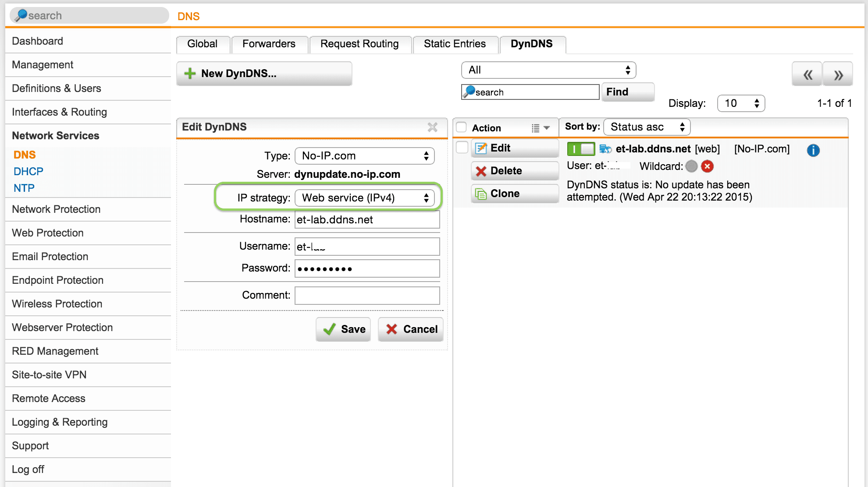Click the Username input field
Screen dimensions: 868x487
[x=367, y=247]
